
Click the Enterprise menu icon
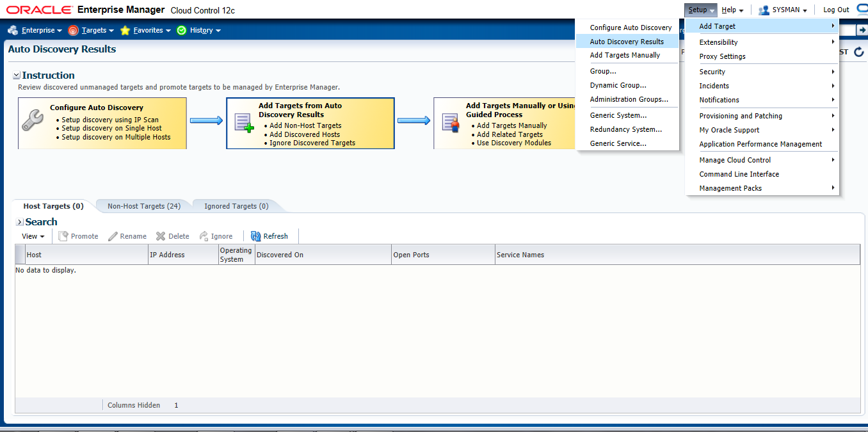pos(13,30)
